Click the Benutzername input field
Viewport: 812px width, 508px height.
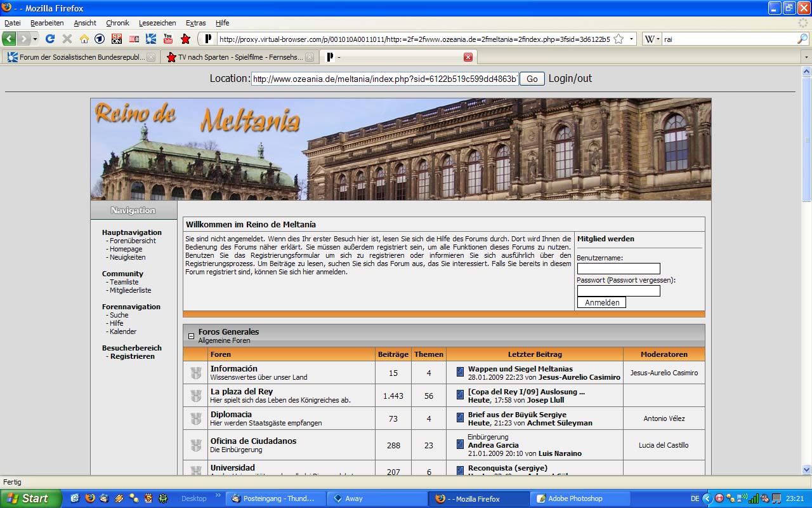point(619,269)
